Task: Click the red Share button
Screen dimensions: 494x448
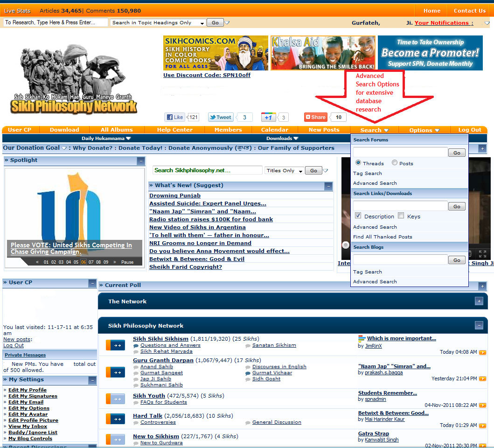Action: click(x=315, y=117)
